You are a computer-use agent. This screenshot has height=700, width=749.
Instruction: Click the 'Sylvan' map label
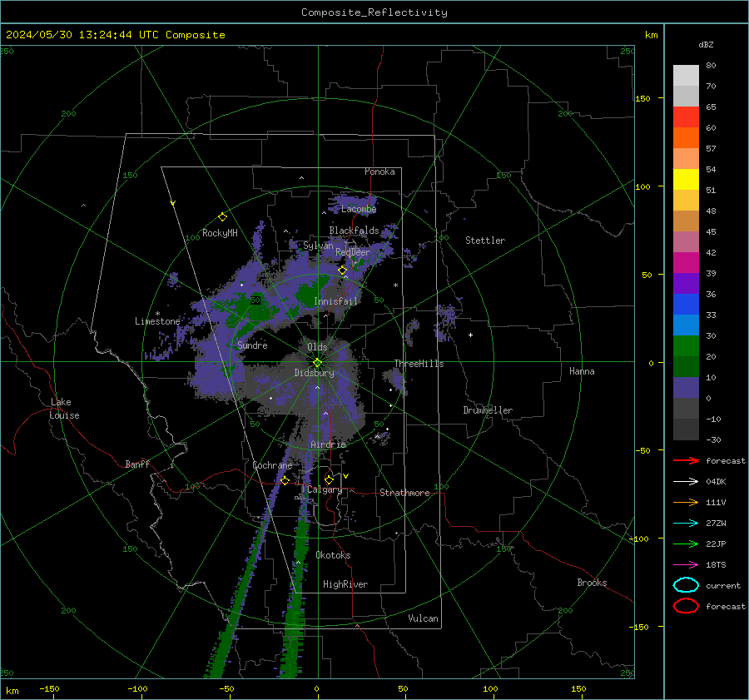[x=318, y=246]
